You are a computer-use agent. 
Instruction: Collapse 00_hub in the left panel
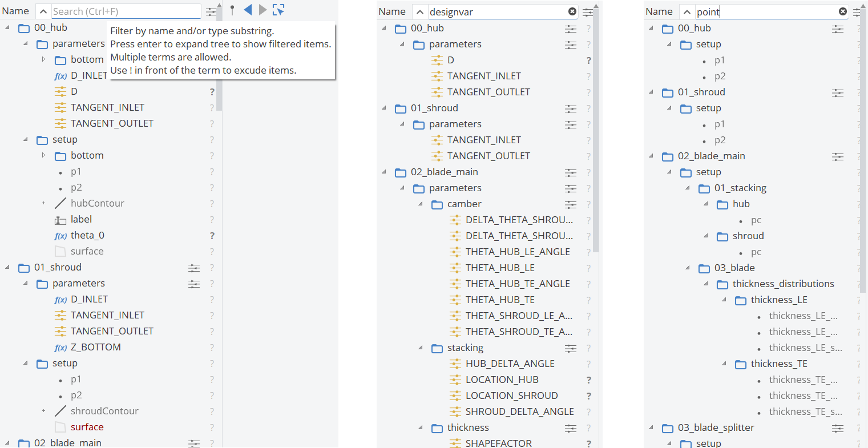click(7, 27)
